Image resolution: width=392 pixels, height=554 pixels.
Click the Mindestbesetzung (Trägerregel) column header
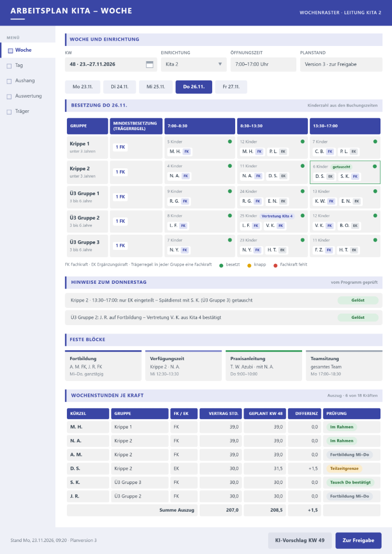tap(136, 126)
